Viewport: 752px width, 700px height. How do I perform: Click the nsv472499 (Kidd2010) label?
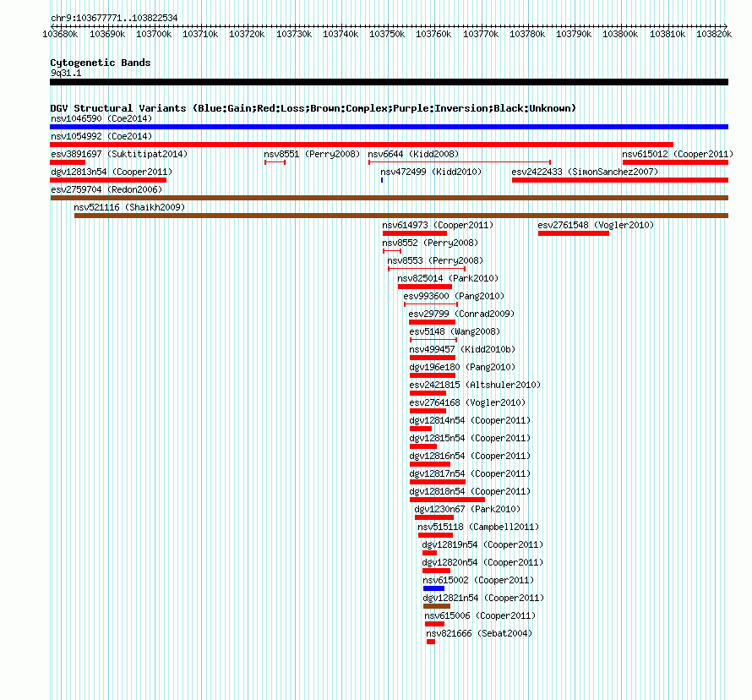431,172
